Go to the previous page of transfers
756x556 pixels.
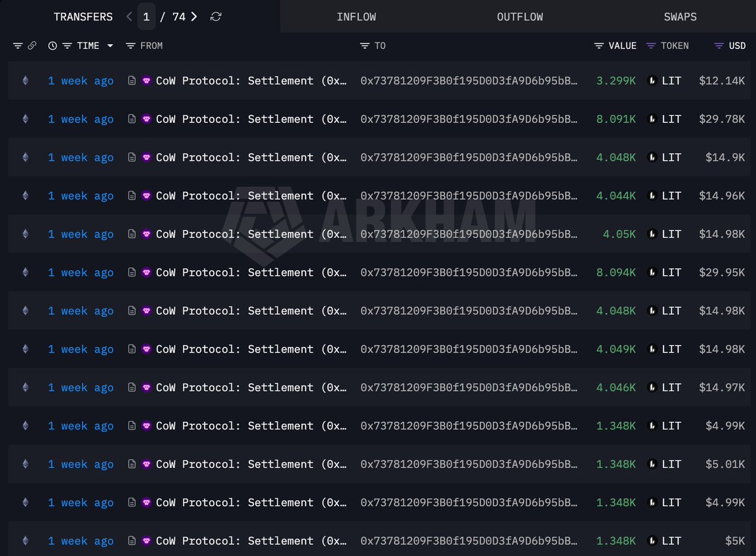click(129, 17)
